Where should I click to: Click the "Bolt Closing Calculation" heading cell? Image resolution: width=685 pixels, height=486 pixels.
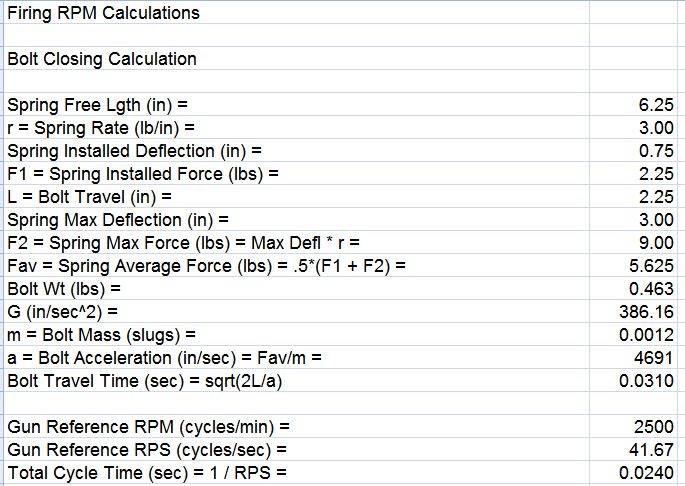coord(102,58)
